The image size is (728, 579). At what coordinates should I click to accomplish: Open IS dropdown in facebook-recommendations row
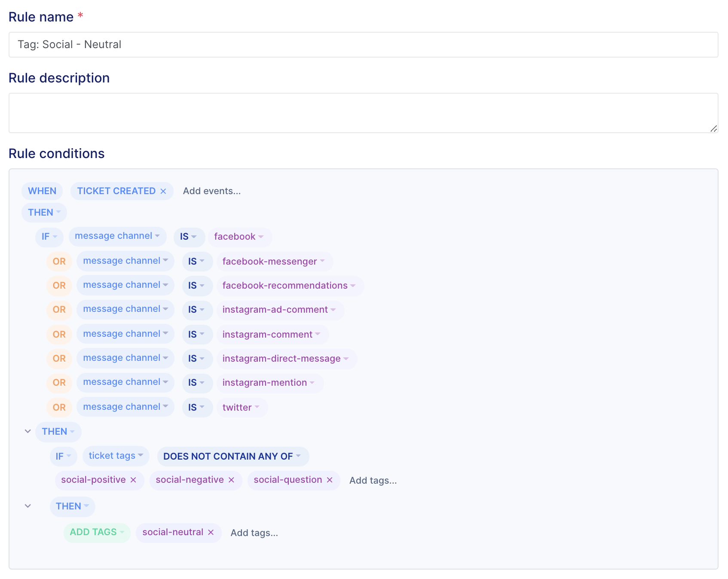pos(197,286)
